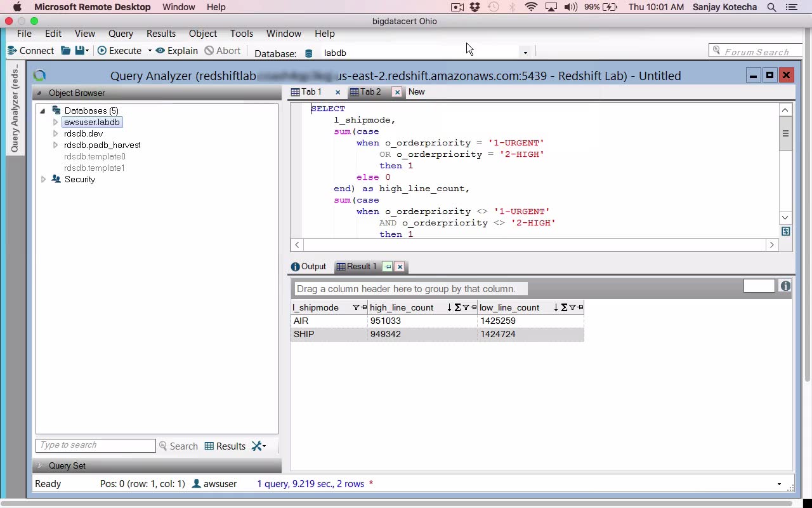The width and height of the screenshot is (812, 508).
Task: Expand the Query Set panel
Action: [40, 466]
